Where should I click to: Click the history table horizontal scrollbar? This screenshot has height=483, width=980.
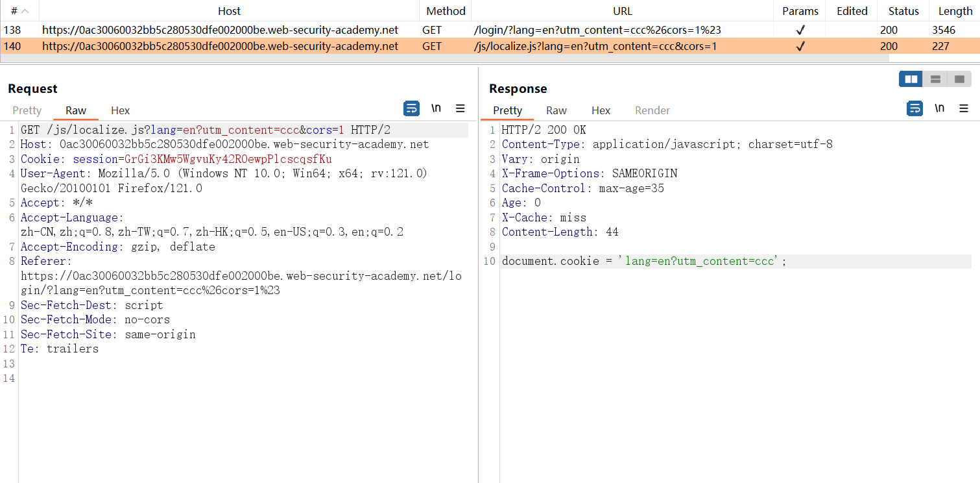click(x=444, y=58)
